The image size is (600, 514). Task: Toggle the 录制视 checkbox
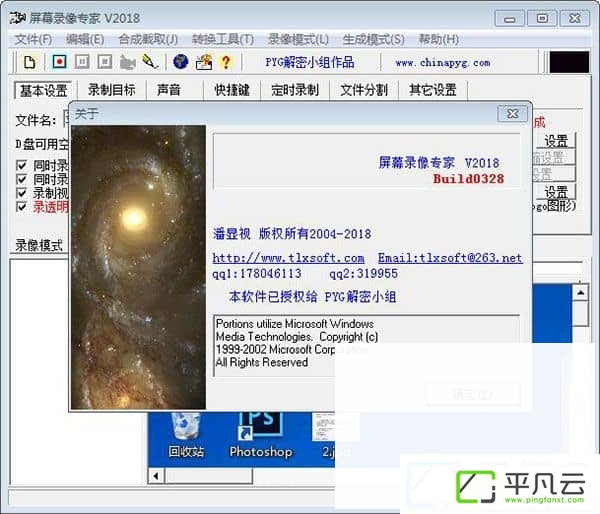click(x=21, y=193)
